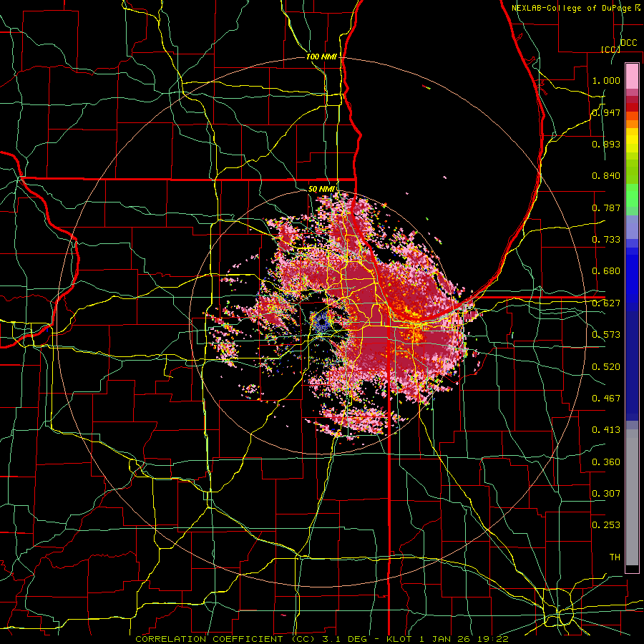This screenshot has width=644, height=644.
Task: Click the 1.000 legend value
Action: point(606,80)
